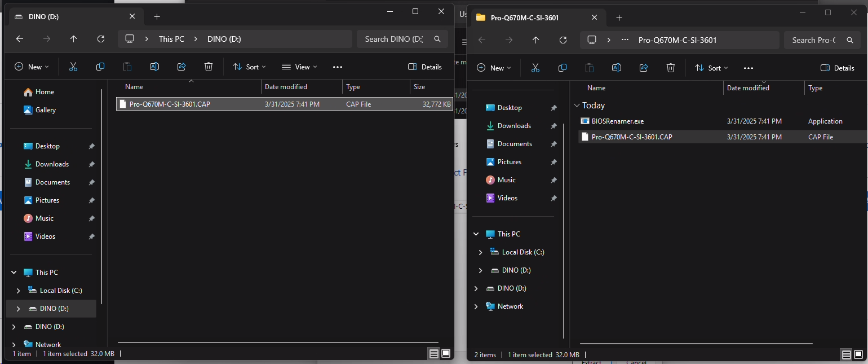The image size is (868, 364).
Task: Click the Share icon in DINO (D:) toolbar
Action: click(x=181, y=67)
